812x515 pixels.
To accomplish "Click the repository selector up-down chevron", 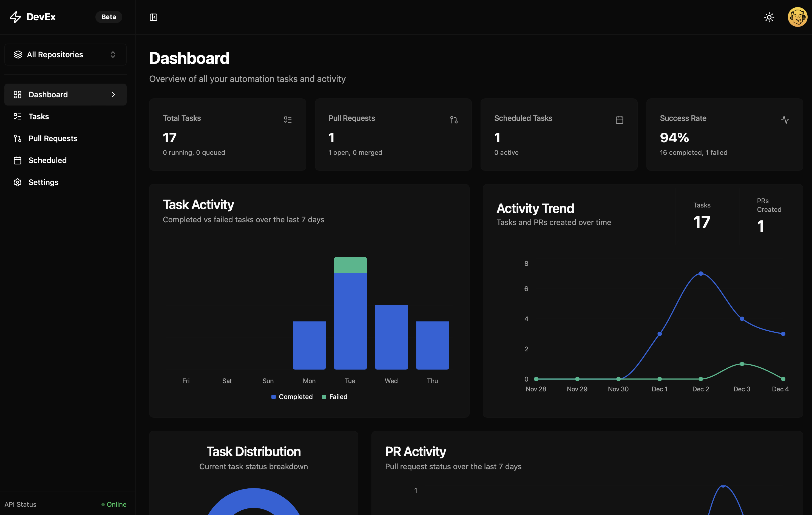I will click(113, 54).
